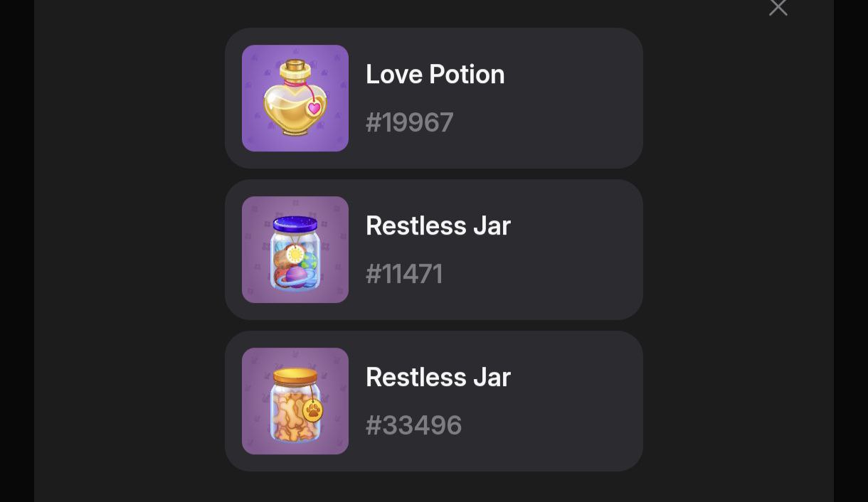Select the Restless Jar title above #33496

[x=438, y=378]
